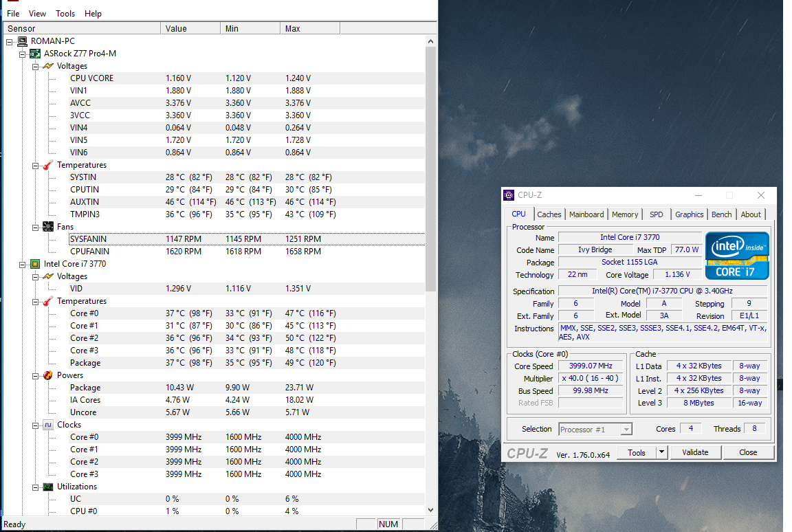Open the View menu
Viewport: 792px width, 532px height.
(x=37, y=14)
